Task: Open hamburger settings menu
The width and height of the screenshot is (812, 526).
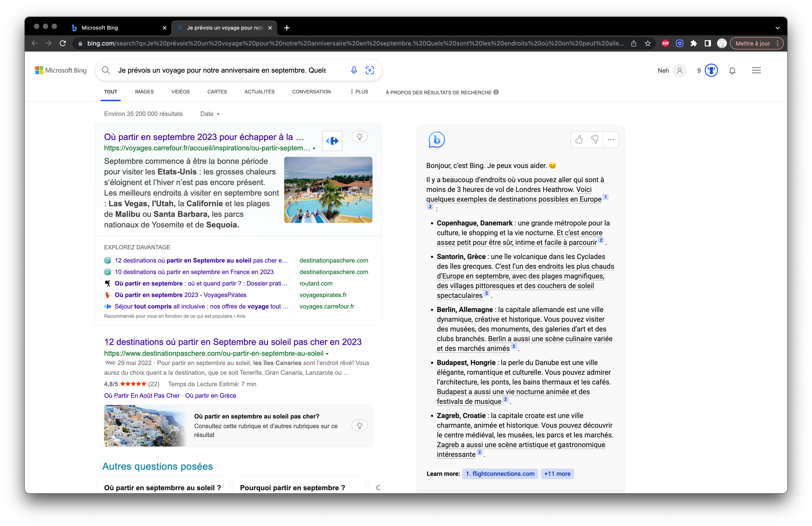Action: (756, 71)
